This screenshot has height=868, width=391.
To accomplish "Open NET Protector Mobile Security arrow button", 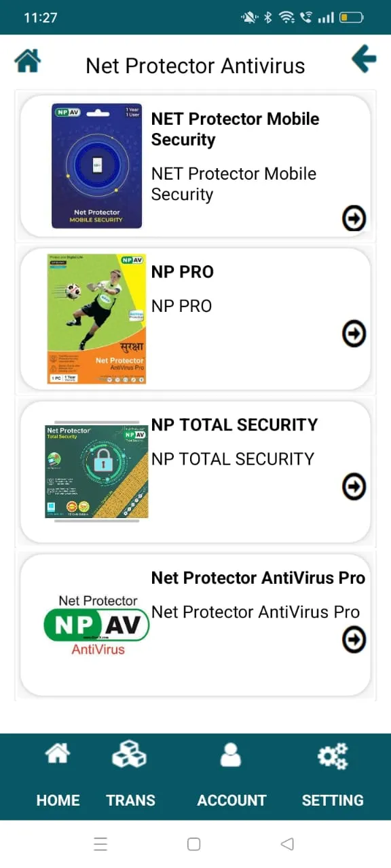I will [354, 218].
